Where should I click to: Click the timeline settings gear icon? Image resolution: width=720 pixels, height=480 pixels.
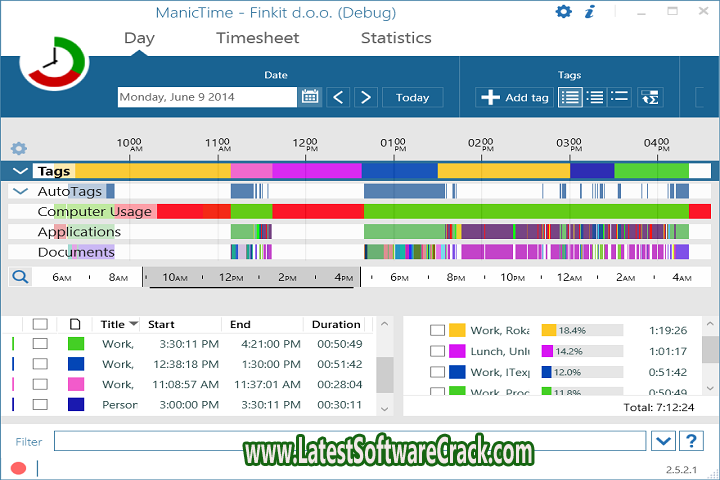(18, 148)
